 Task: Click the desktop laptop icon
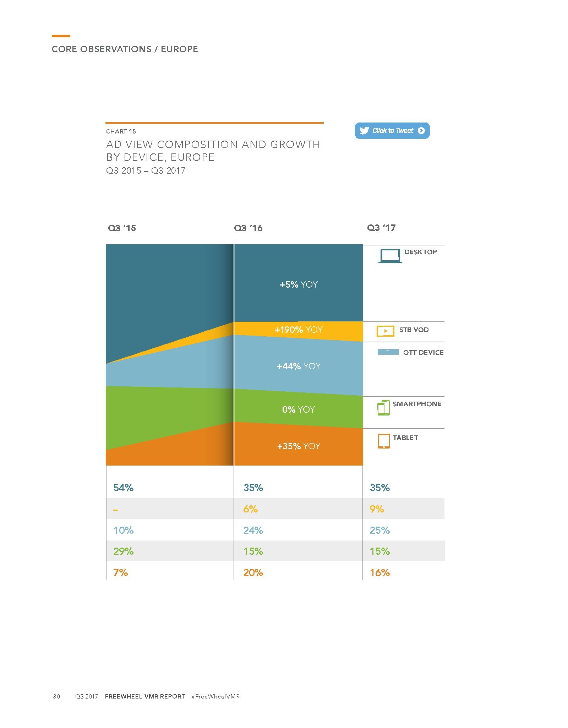pyautogui.click(x=390, y=256)
